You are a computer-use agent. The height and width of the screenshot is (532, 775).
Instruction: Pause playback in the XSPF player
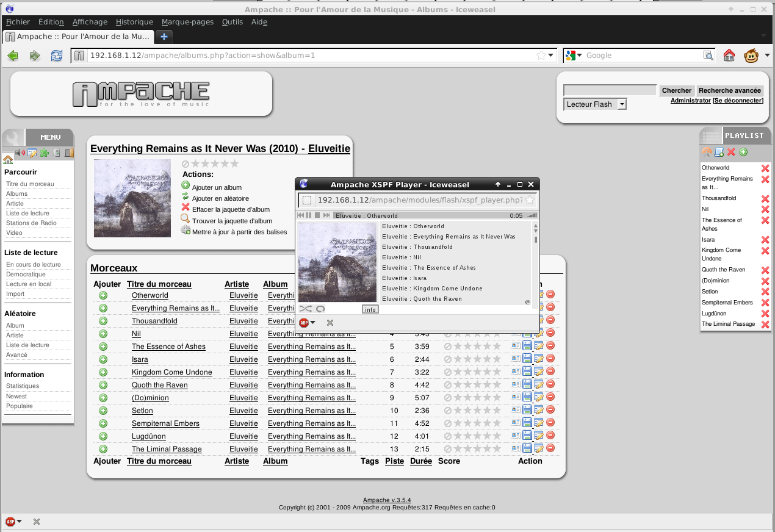point(309,215)
